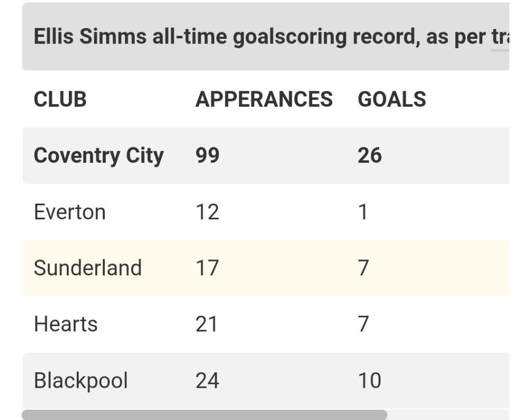Click Everton's goals value of 1
The image size is (531, 420).
tap(362, 212)
